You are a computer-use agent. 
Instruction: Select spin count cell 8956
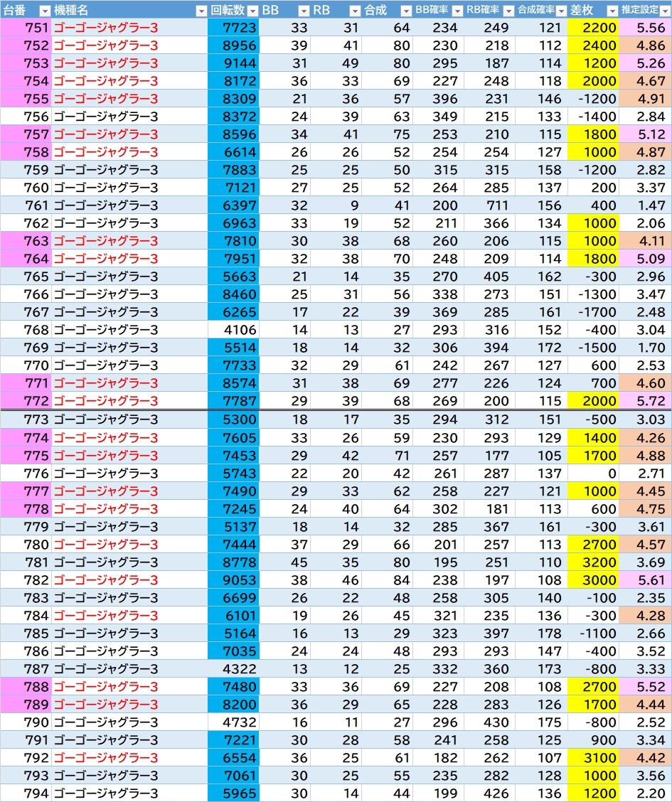click(233, 46)
